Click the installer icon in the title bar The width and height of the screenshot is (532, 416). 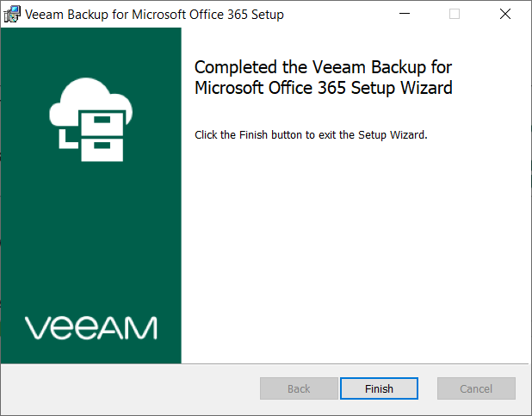pyautogui.click(x=14, y=14)
